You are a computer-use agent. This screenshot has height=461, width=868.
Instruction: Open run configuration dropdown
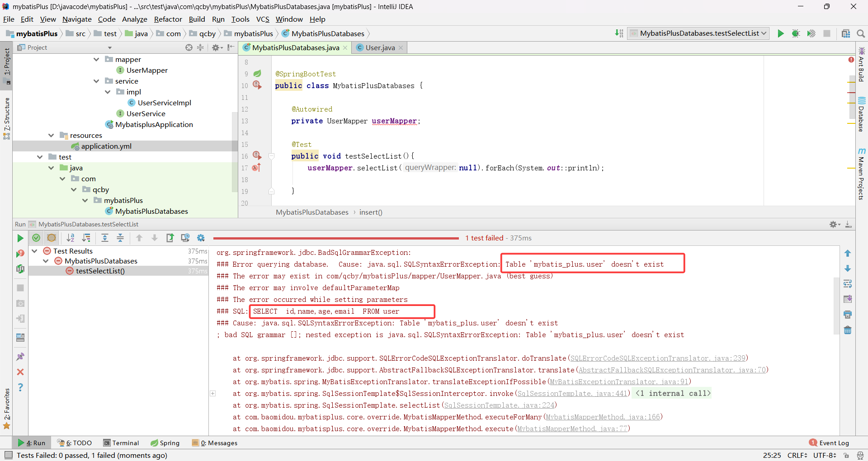click(698, 33)
